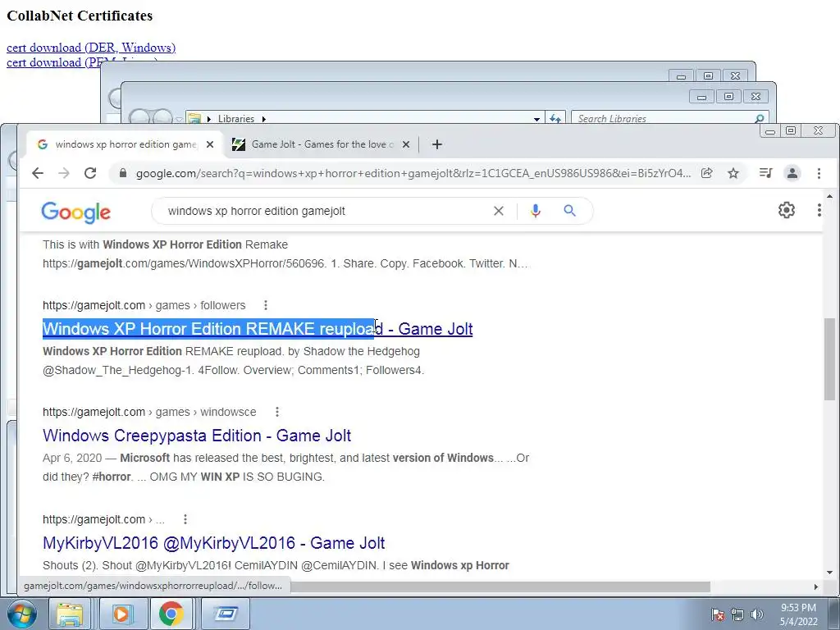840x630 pixels.
Task: Click search magnifier in Libraries window
Action: (759, 118)
